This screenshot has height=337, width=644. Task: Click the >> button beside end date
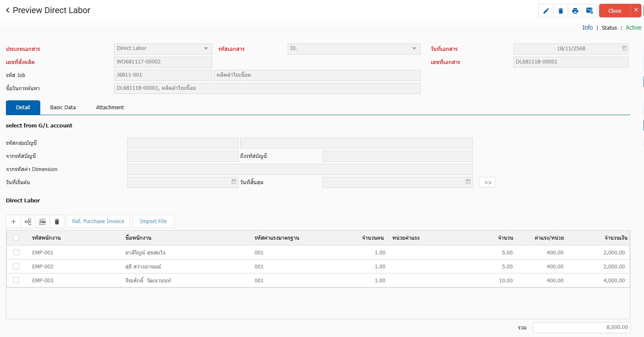click(487, 182)
